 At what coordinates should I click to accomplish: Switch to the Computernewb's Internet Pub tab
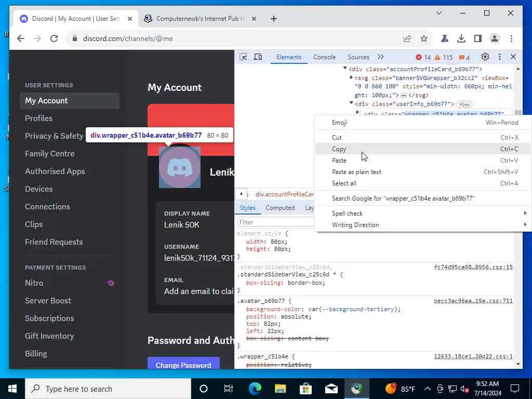[x=200, y=19]
